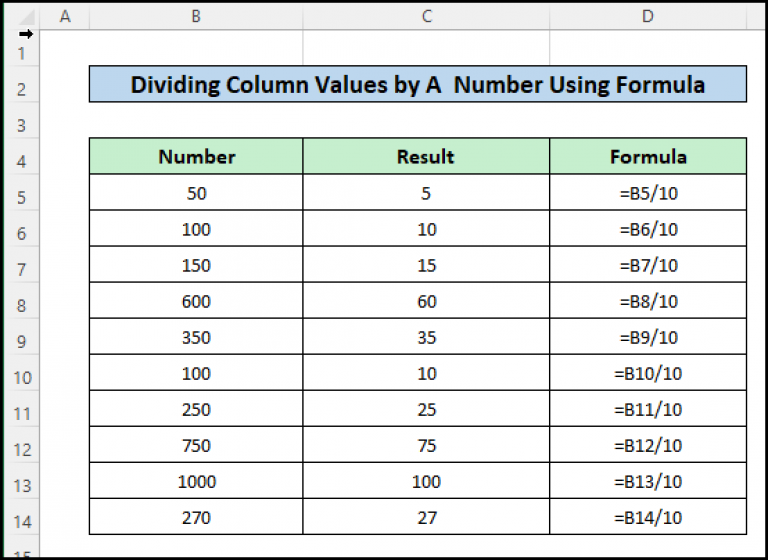The height and width of the screenshot is (560, 768).
Task: Select the Number cell 100 in row 6
Action: pos(196,229)
